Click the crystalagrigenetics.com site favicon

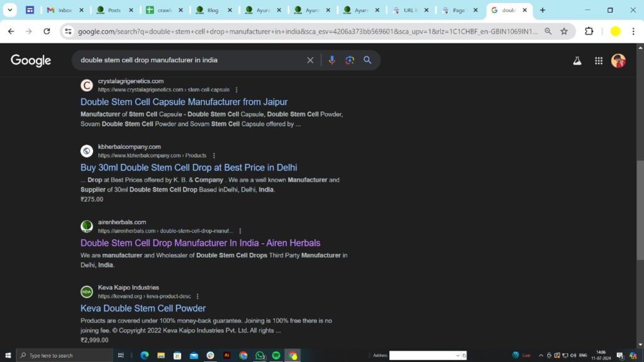click(87, 85)
